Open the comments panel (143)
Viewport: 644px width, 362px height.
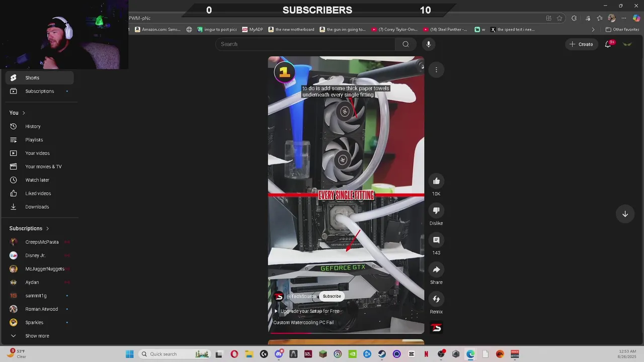tap(436, 240)
